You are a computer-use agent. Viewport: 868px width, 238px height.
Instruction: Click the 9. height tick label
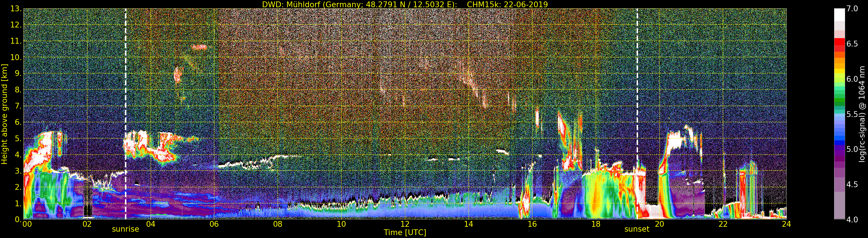pyautogui.click(x=18, y=73)
